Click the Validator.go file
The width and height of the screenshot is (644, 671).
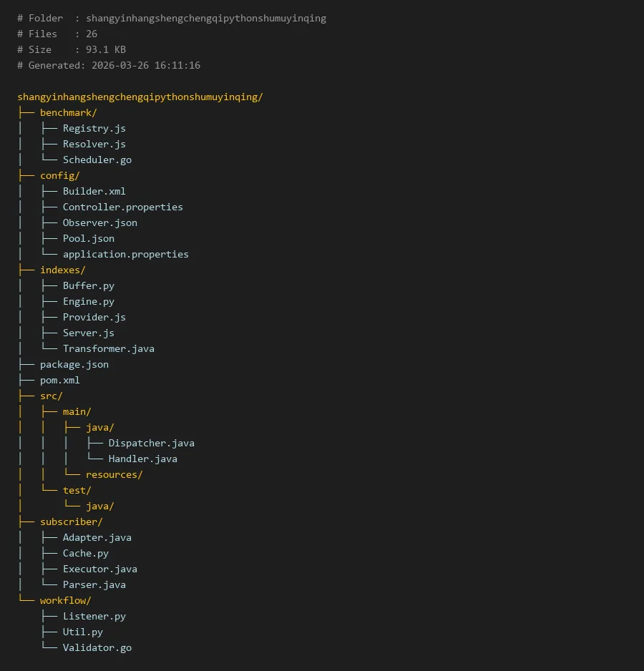click(x=97, y=648)
